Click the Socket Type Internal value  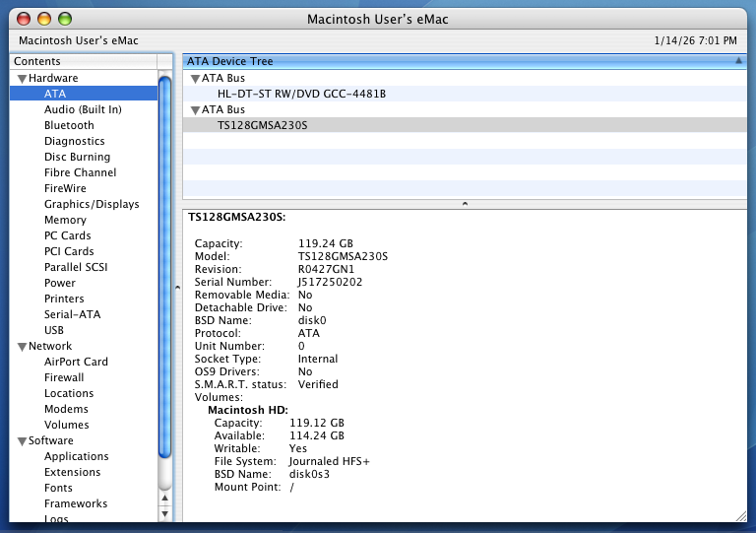pyautogui.click(x=318, y=359)
